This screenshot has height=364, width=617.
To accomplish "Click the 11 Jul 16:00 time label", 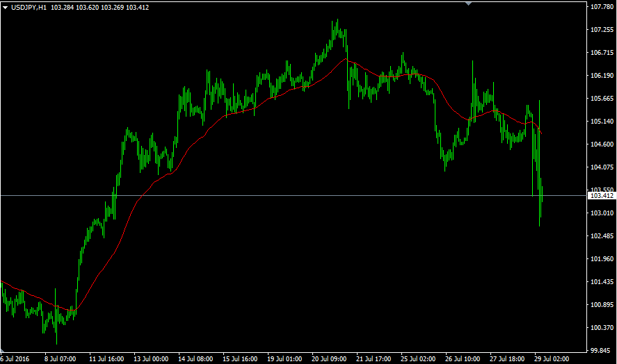I will point(106,359).
